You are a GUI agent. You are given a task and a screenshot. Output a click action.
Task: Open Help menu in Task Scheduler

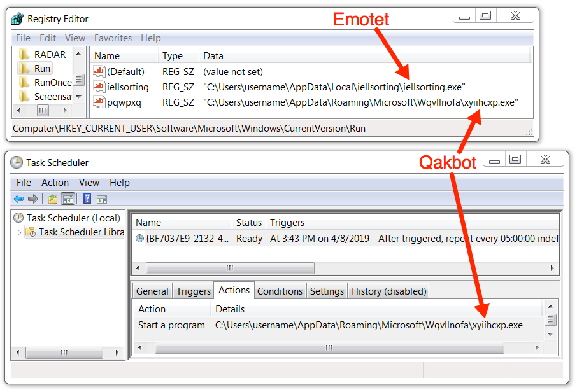tap(120, 183)
